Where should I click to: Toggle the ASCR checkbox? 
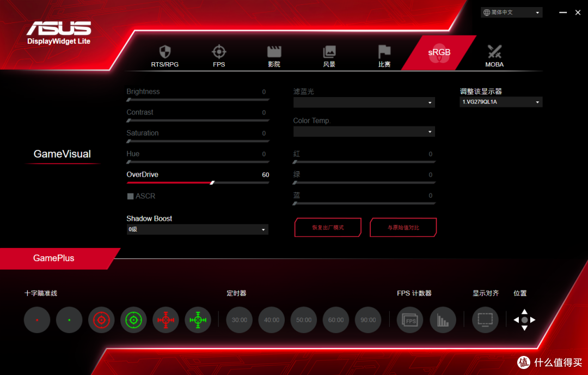131,196
